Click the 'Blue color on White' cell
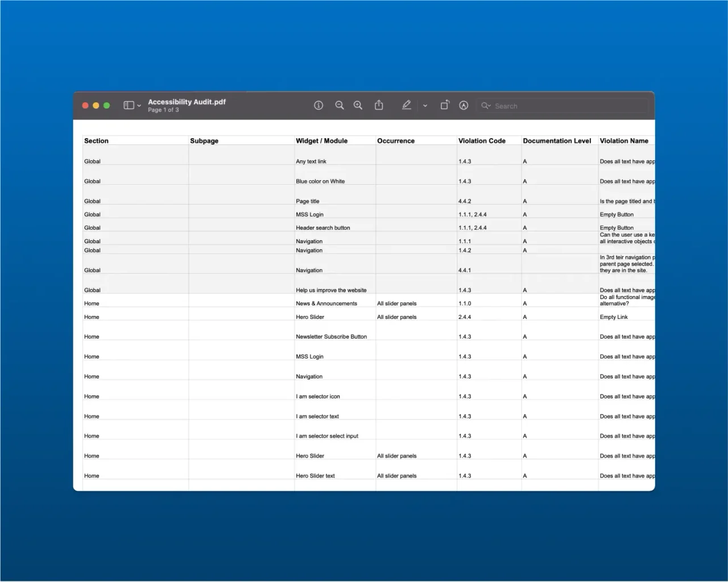The width and height of the screenshot is (728, 582). (x=320, y=181)
